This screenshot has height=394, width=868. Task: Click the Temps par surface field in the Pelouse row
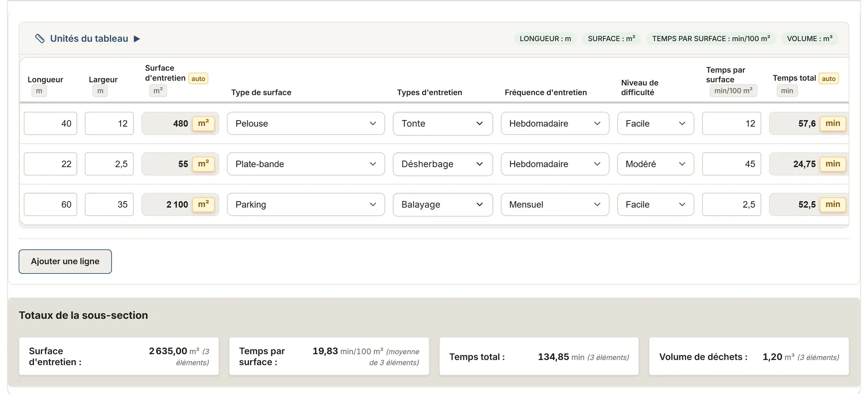(x=732, y=123)
